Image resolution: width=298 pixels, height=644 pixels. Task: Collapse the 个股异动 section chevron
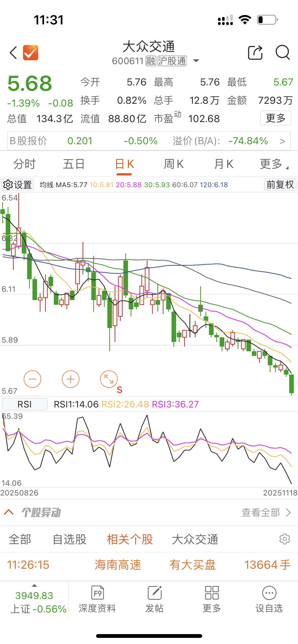pyautogui.click(x=9, y=512)
